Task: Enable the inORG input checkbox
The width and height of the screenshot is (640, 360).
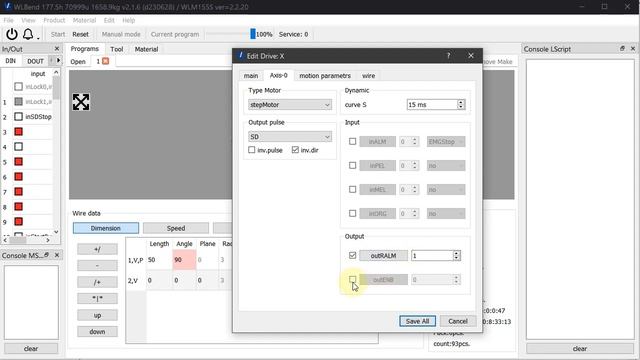Action: 352,213
